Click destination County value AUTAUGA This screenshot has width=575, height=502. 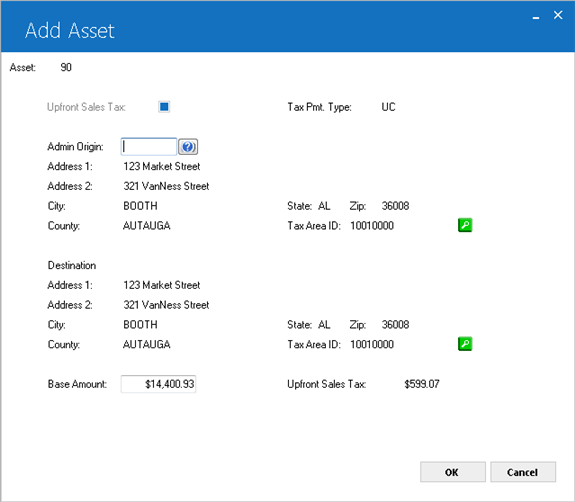pos(147,344)
